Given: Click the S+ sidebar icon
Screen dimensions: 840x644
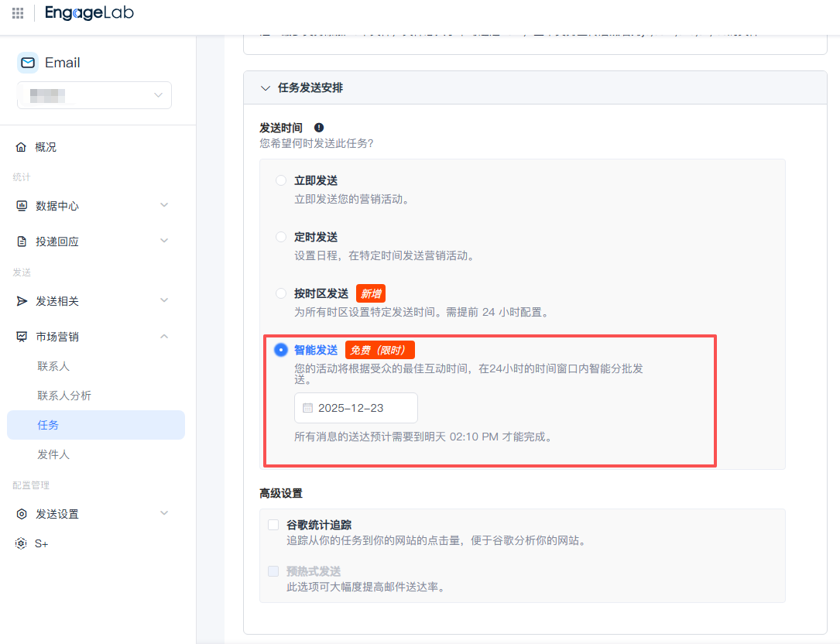Looking at the screenshot, I should 22,543.
